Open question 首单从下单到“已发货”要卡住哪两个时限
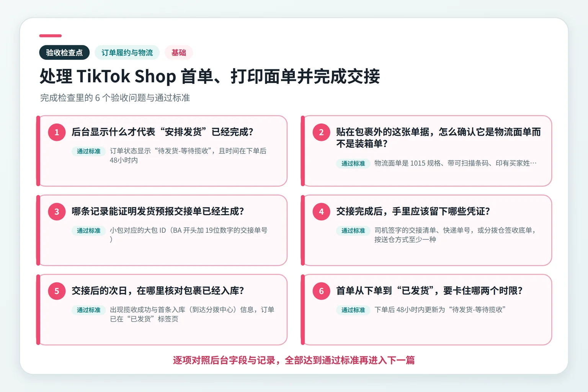This screenshot has height=392, width=588. click(429, 291)
